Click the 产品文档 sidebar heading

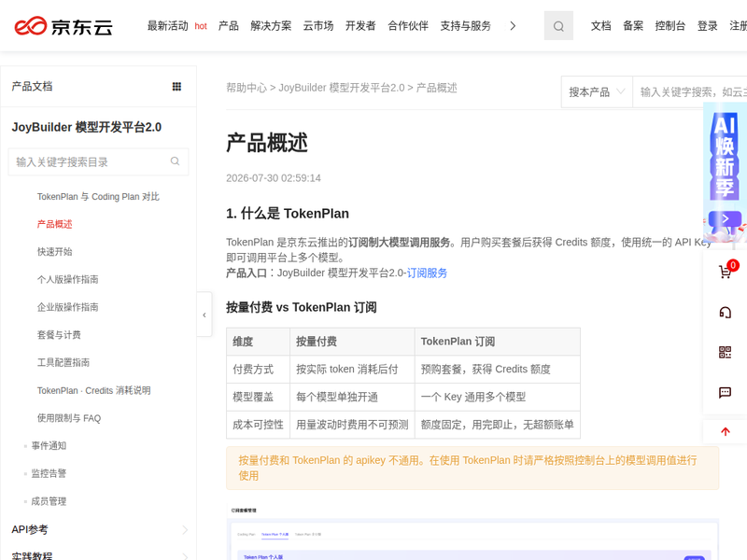coord(32,86)
